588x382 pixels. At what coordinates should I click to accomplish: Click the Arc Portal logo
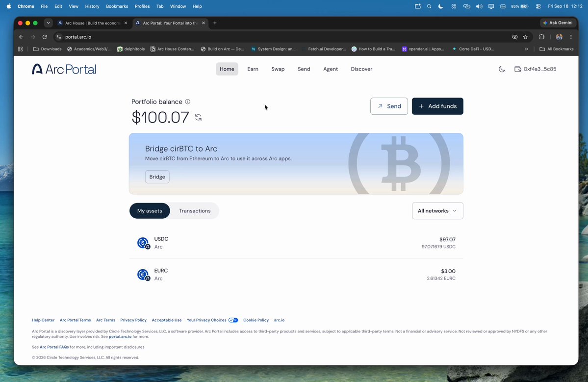click(64, 69)
